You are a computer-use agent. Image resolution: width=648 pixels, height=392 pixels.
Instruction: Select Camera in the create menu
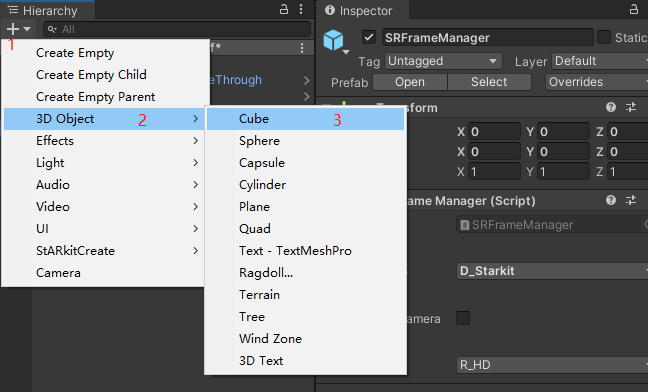tap(104, 273)
